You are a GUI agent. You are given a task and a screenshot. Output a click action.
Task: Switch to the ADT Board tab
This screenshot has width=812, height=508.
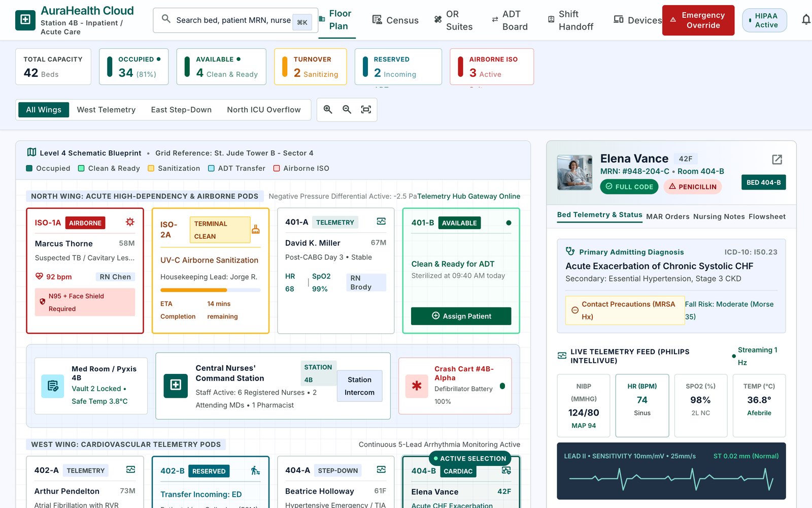coord(510,20)
